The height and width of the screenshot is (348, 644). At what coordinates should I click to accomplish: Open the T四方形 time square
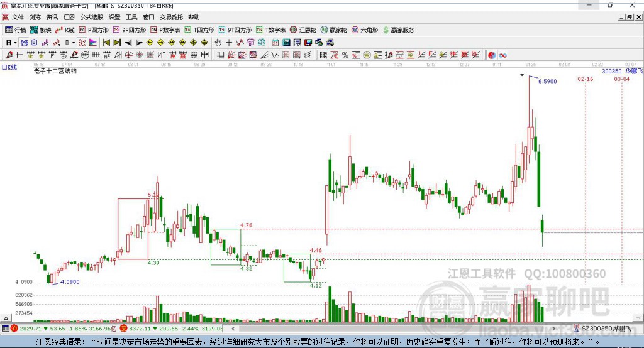(x=199, y=30)
